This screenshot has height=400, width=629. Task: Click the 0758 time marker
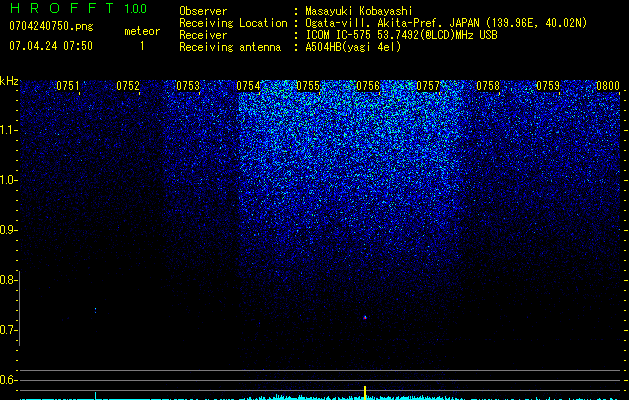point(488,86)
